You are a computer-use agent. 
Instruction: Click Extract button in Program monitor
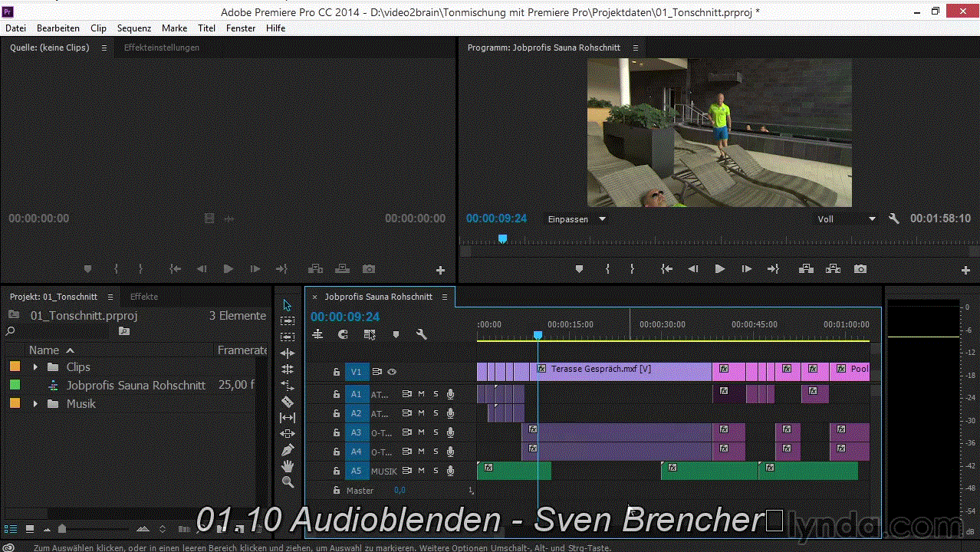[x=834, y=269]
